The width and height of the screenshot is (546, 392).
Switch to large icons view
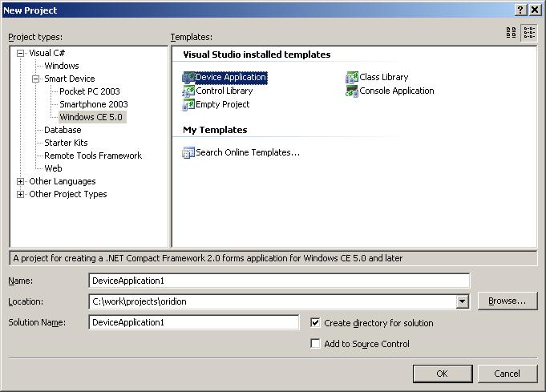[512, 33]
